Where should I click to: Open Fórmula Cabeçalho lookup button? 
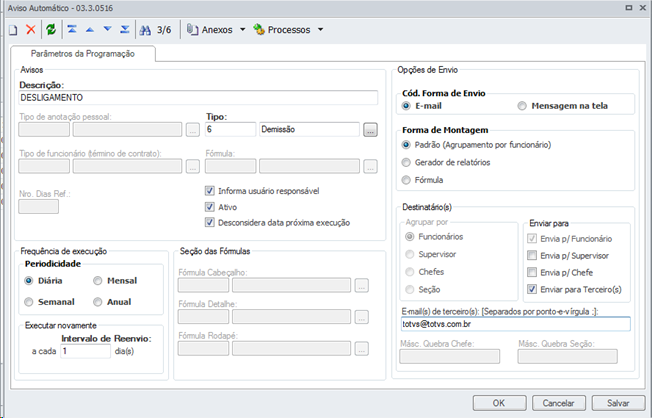pos(361,285)
